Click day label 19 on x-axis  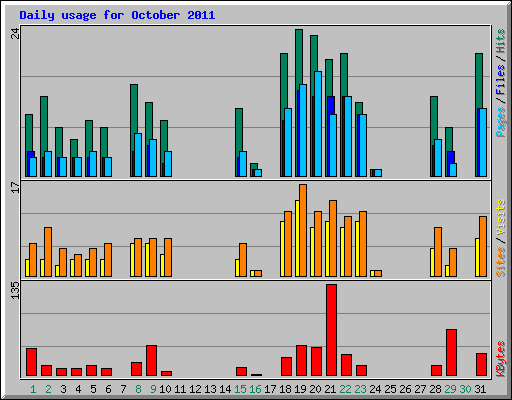[x=300, y=389]
